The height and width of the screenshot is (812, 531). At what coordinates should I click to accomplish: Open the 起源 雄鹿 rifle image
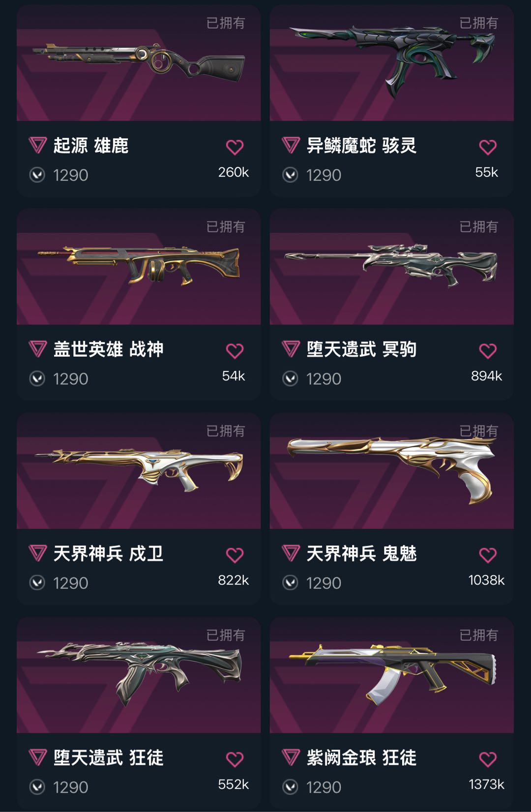tap(139, 63)
